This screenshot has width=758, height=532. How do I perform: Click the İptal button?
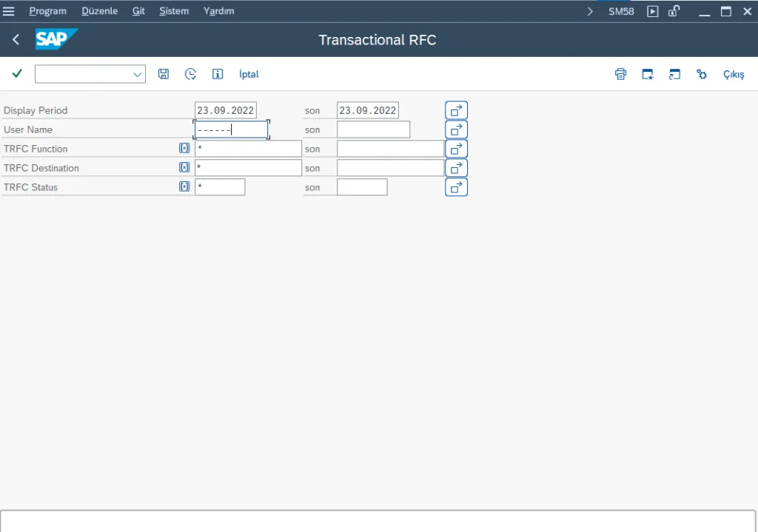(x=249, y=74)
